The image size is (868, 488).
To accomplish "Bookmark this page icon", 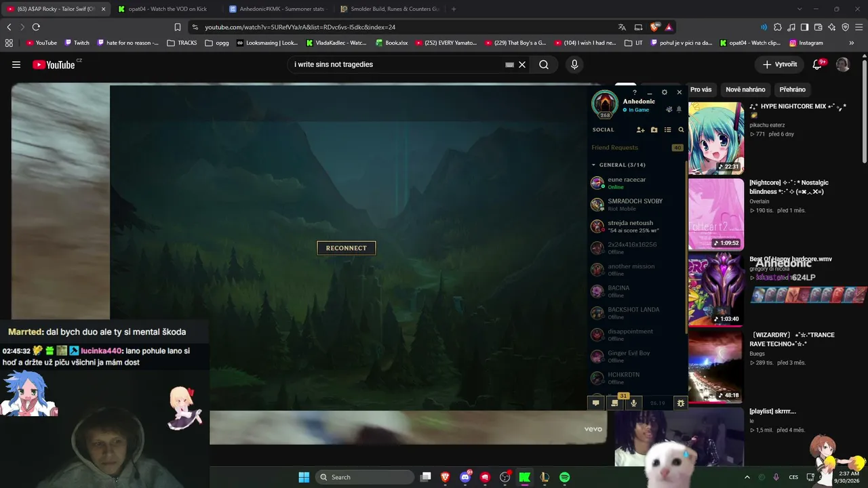I will click(178, 27).
